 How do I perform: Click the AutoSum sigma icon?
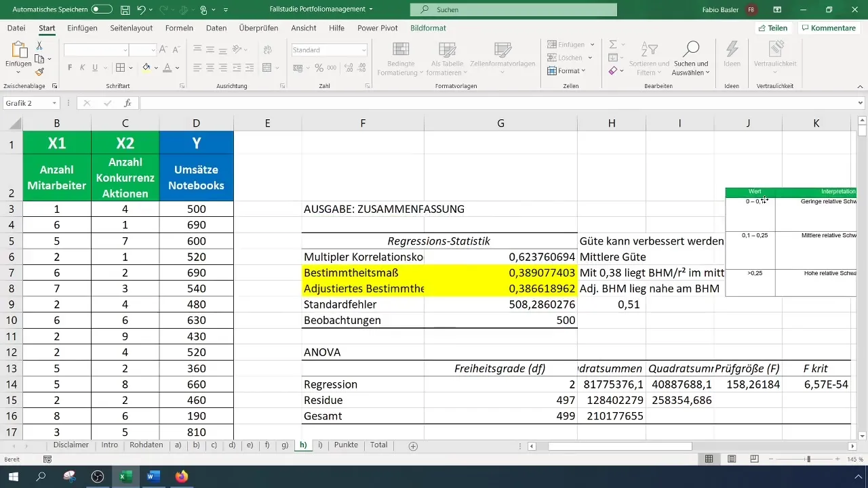click(612, 44)
